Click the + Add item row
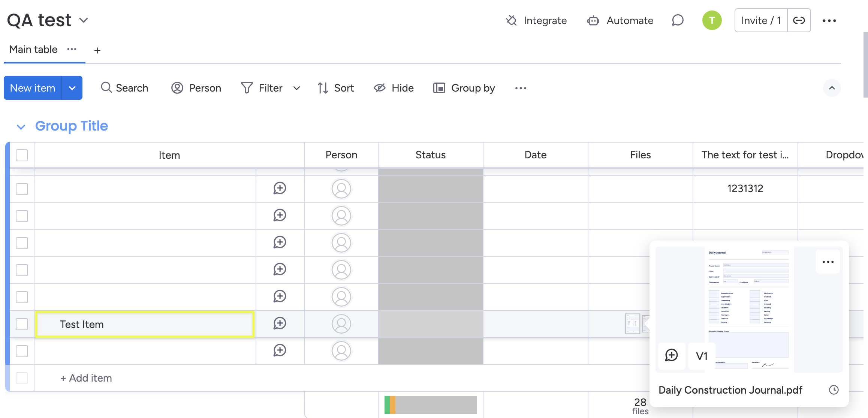Viewport: 868px width, 418px height. click(86, 378)
